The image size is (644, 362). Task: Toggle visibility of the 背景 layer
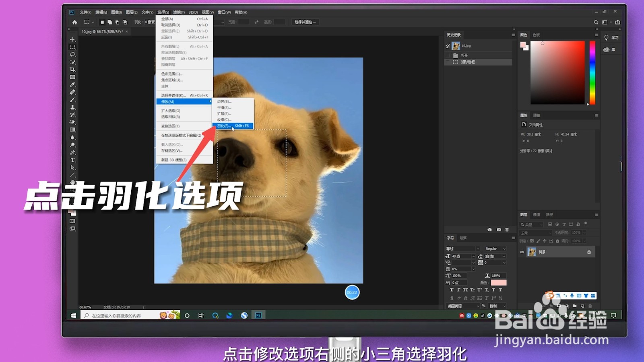click(x=522, y=252)
